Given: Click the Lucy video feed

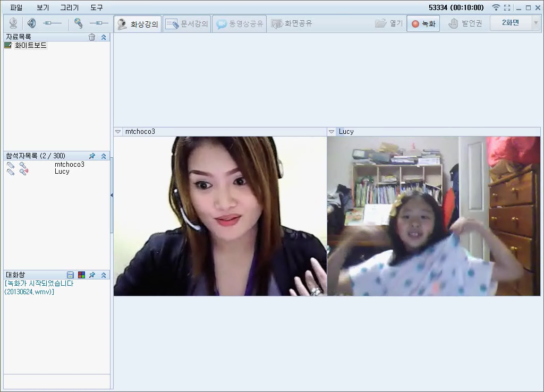Looking at the screenshot, I should point(433,216).
